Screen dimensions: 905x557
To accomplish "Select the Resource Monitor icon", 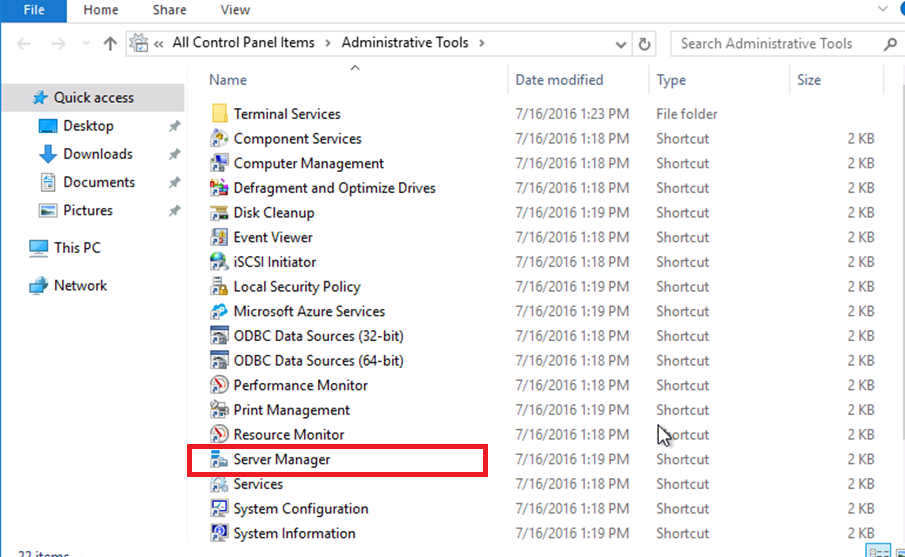I will pos(219,435).
